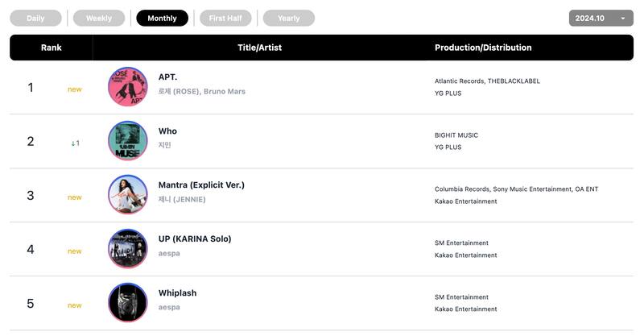Show the Yearly chart tab

click(288, 18)
